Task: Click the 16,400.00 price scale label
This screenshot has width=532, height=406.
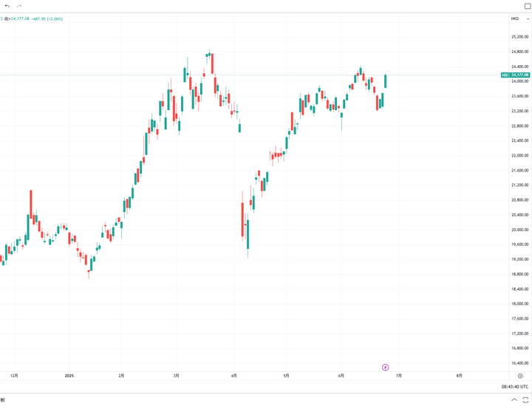Action: pos(520,363)
